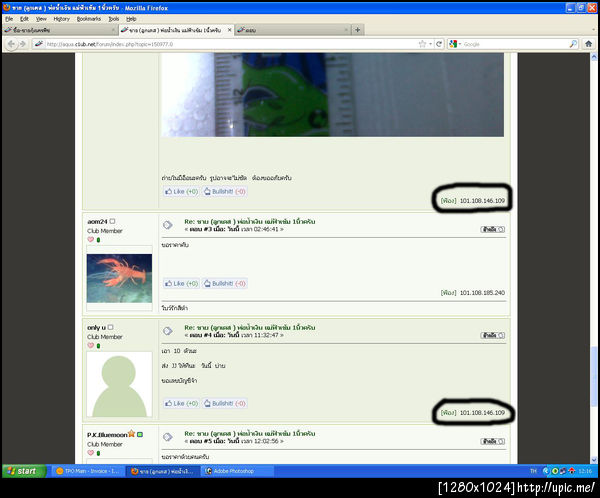Viewport: 600px width, 498px height.
Task: Click the heart icon under aom24
Action: click(91, 240)
